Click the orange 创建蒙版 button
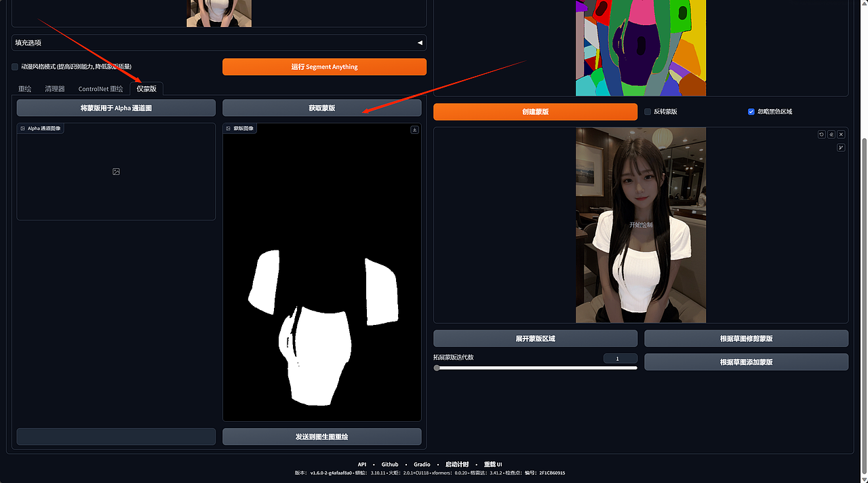Screen dimensions: 868x483 535,111
